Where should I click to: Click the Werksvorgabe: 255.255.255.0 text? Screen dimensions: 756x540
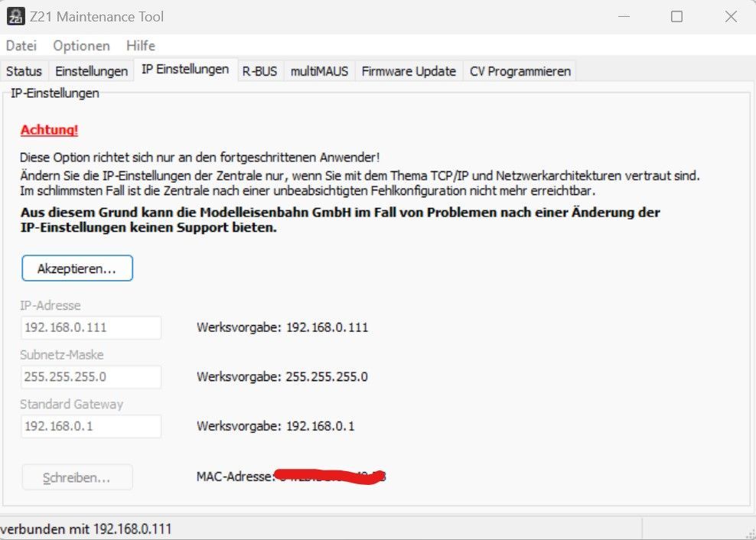point(282,377)
